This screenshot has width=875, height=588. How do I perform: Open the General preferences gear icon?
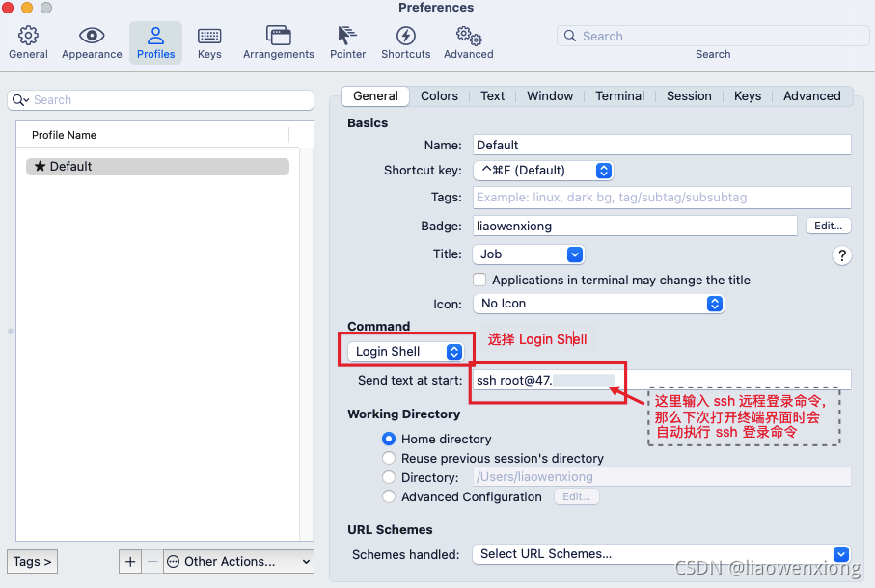[28, 36]
